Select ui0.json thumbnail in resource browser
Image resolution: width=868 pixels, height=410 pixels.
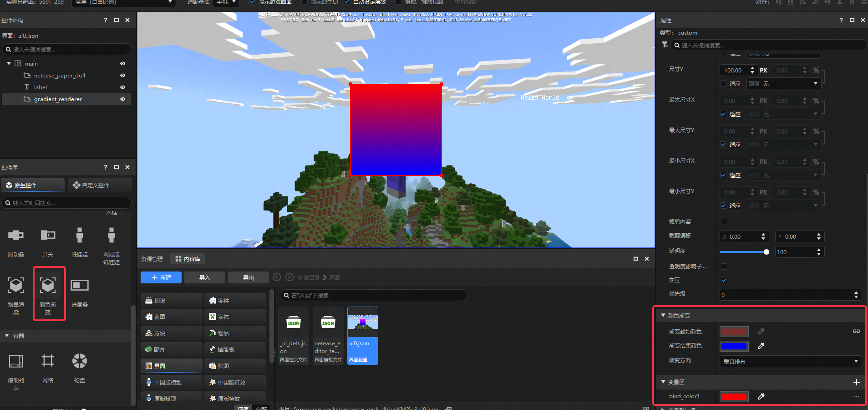click(x=363, y=336)
